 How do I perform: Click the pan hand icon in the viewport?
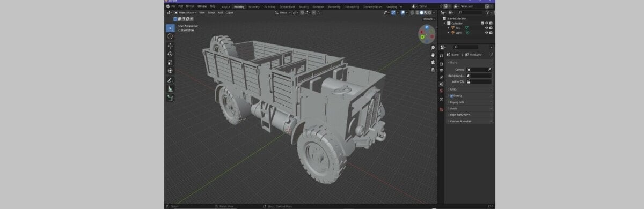coord(433,55)
